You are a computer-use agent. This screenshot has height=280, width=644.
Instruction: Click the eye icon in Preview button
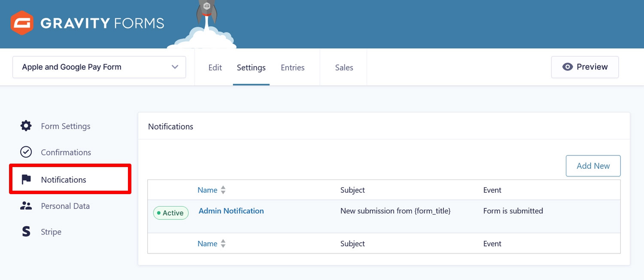(568, 67)
